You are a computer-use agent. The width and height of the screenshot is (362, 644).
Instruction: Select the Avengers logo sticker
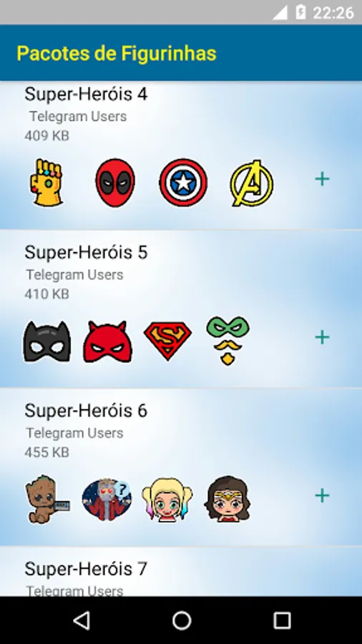point(251,183)
